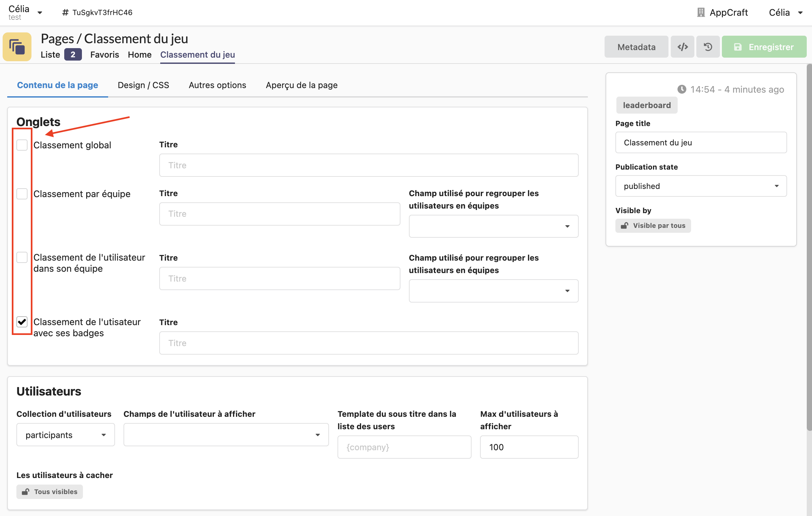Switch to Design / CSS tab

(143, 84)
